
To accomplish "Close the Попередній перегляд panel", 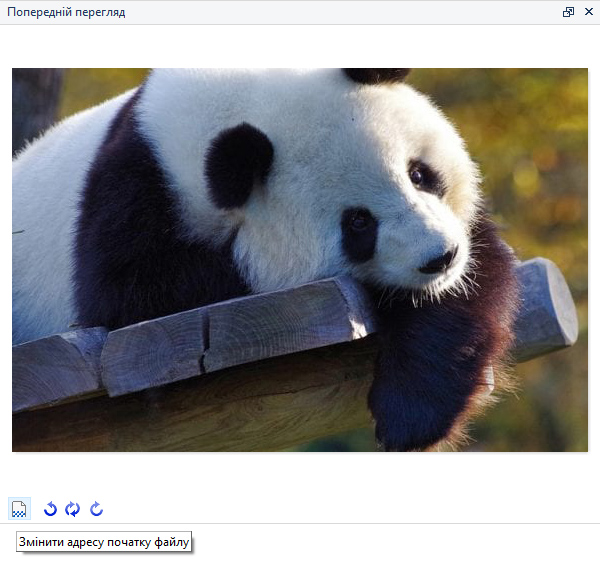I will (587, 12).
